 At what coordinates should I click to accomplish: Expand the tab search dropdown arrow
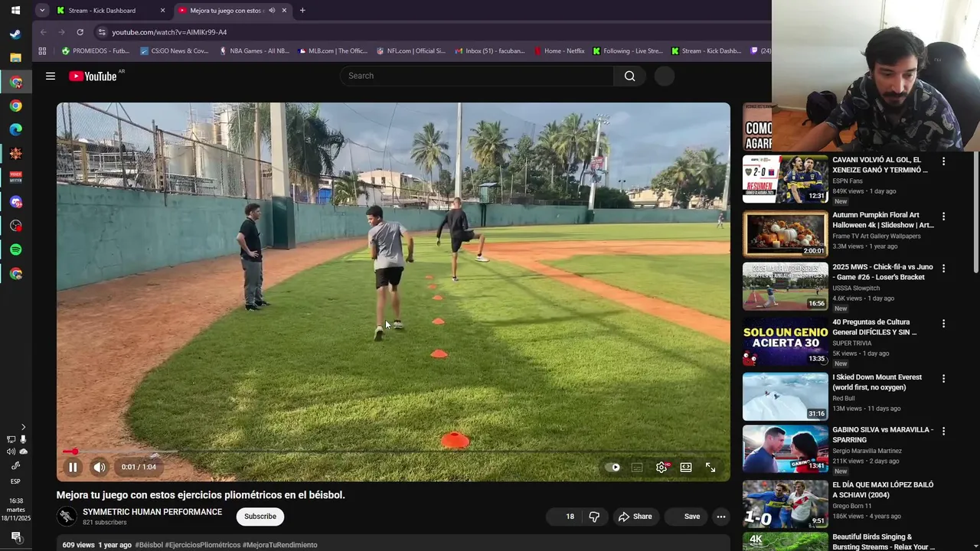(x=42, y=11)
